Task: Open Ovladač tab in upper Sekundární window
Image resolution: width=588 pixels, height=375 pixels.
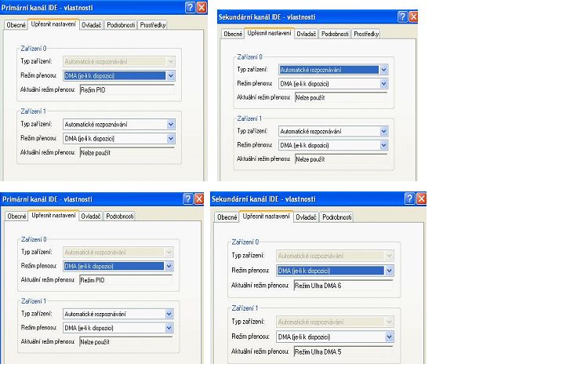Action: (307, 34)
